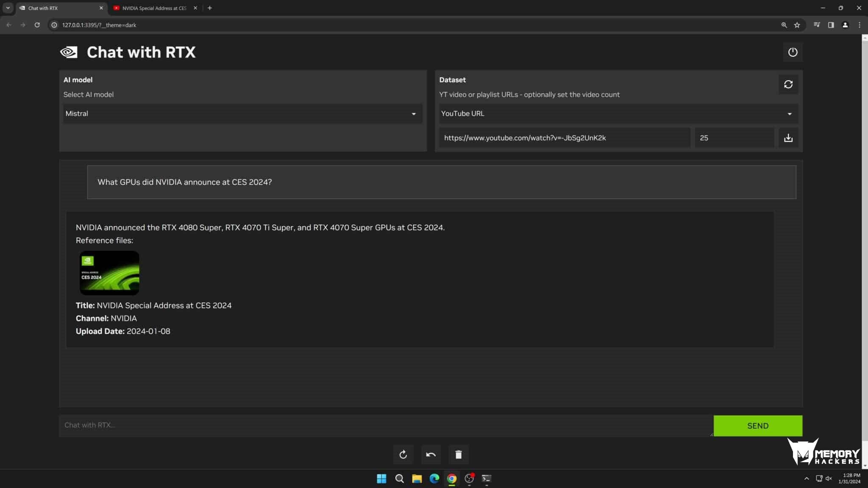Show hidden system tray icons chevron
868x488 pixels.
807,479
